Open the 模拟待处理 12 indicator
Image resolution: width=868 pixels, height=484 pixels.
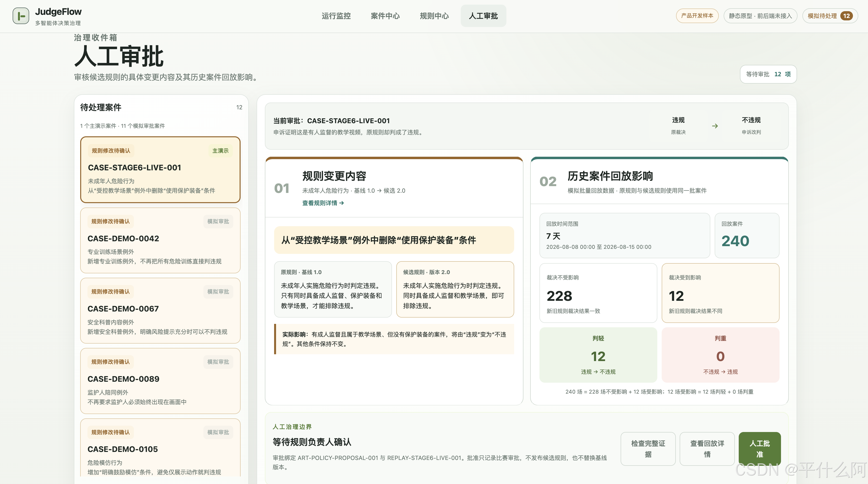click(830, 16)
